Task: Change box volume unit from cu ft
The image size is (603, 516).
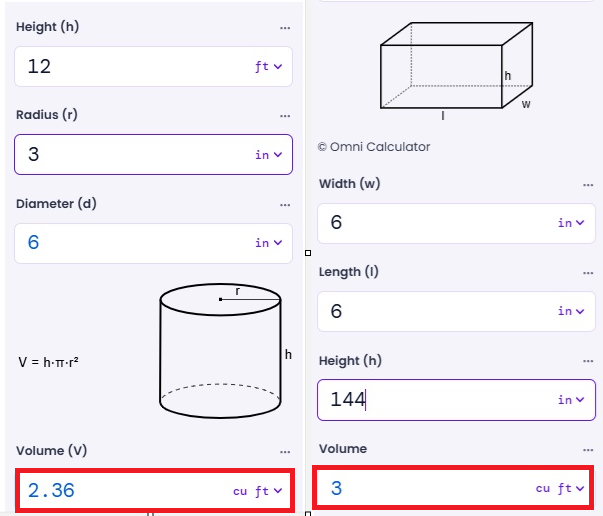Action: [560, 489]
